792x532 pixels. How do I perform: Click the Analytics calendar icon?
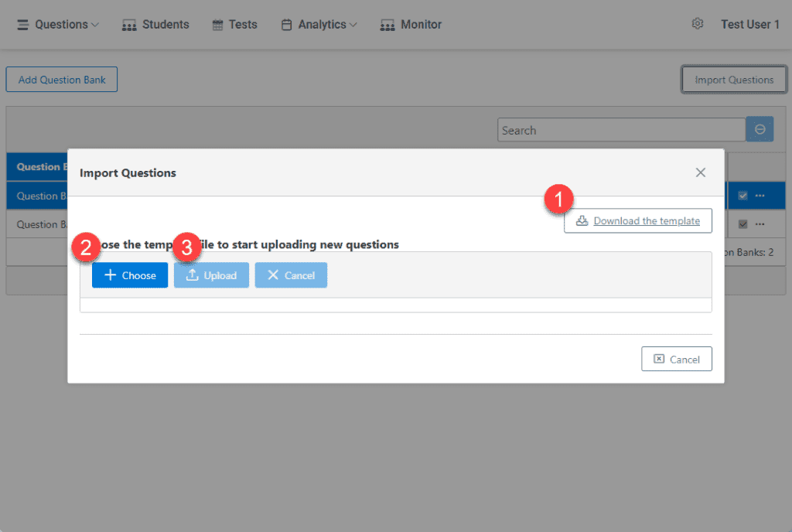[x=286, y=25]
